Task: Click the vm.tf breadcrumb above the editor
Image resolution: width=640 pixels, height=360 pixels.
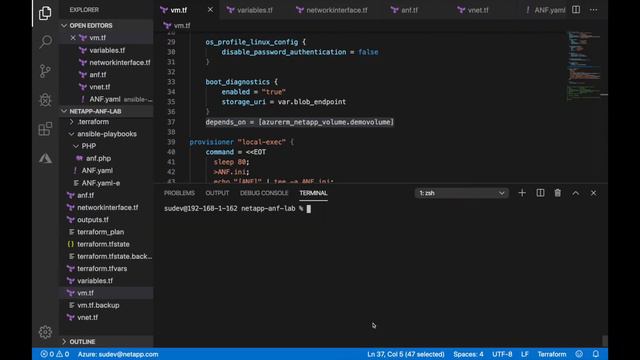Action: pos(177,25)
